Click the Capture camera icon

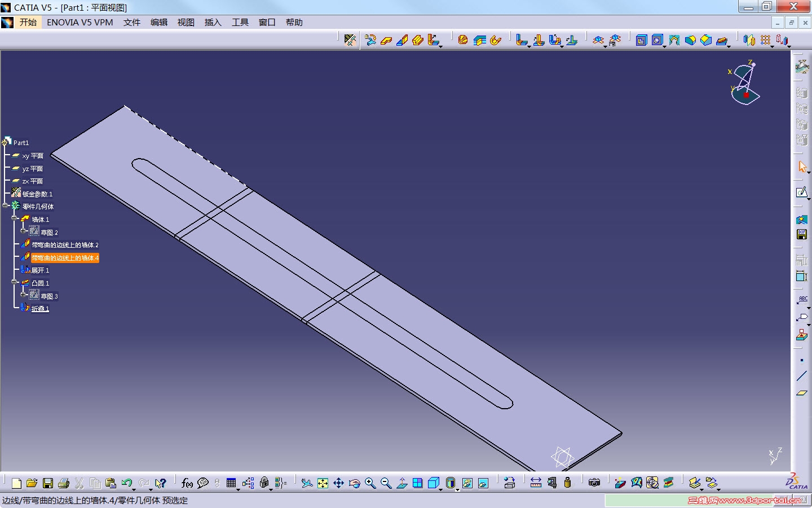pos(594,483)
